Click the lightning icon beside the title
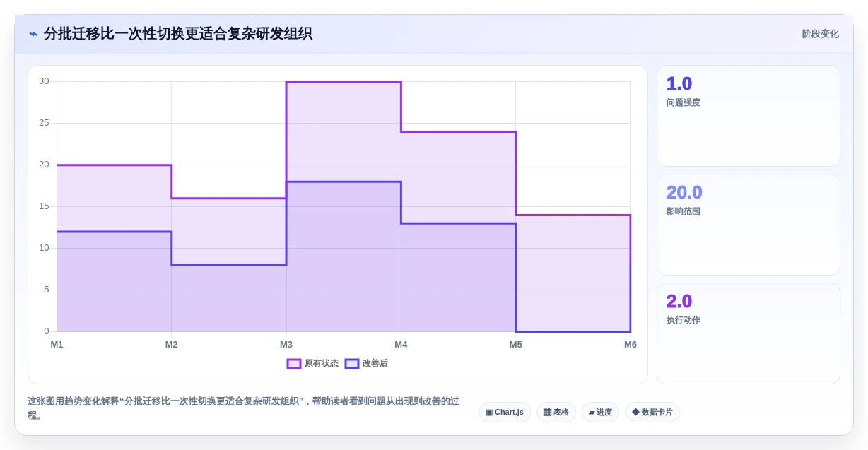868x450 pixels. pos(33,33)
